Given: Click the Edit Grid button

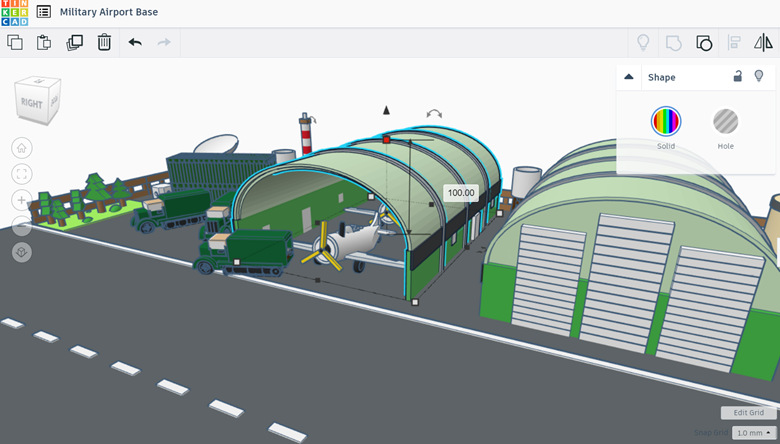Looking at the screenshot, I should pos(748,413).
